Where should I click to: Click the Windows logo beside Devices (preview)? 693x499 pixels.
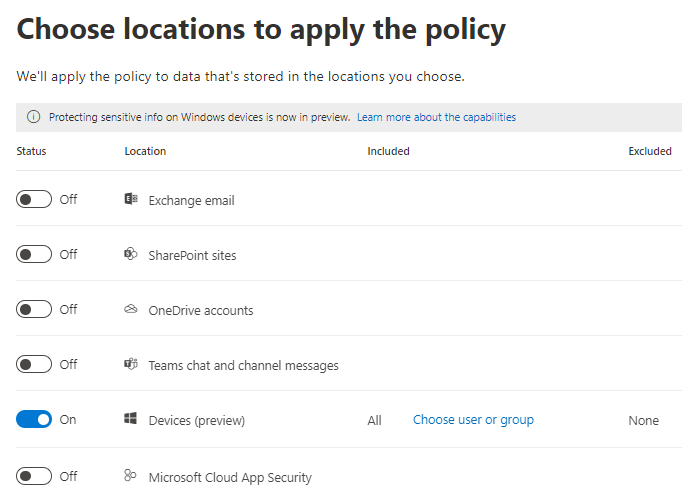coord(130,420)
